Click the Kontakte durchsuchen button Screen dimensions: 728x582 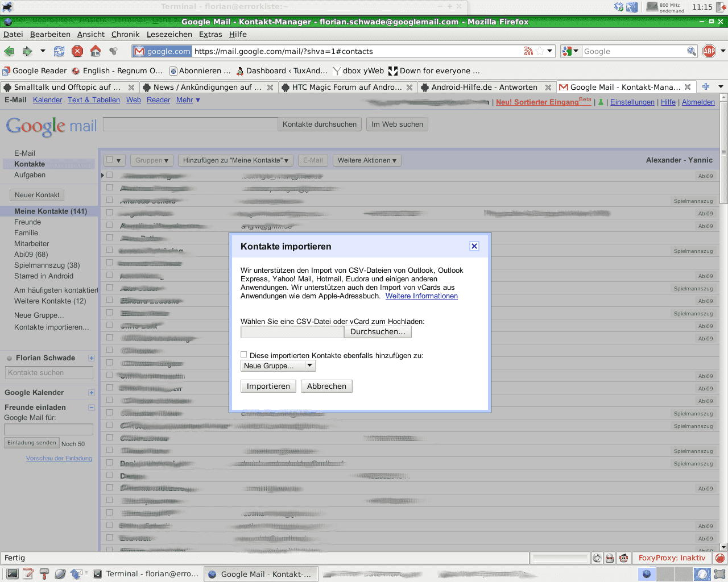[x=320, y=124]
